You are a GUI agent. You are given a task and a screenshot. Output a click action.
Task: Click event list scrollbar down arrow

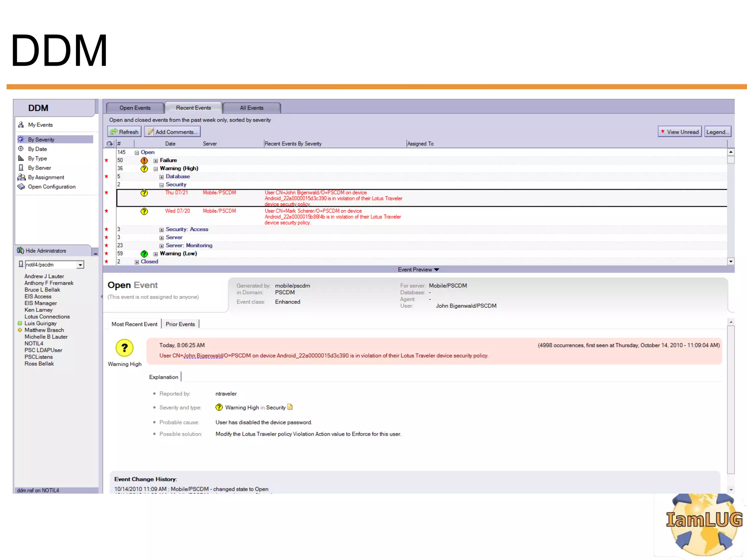(x=731, y=261)
